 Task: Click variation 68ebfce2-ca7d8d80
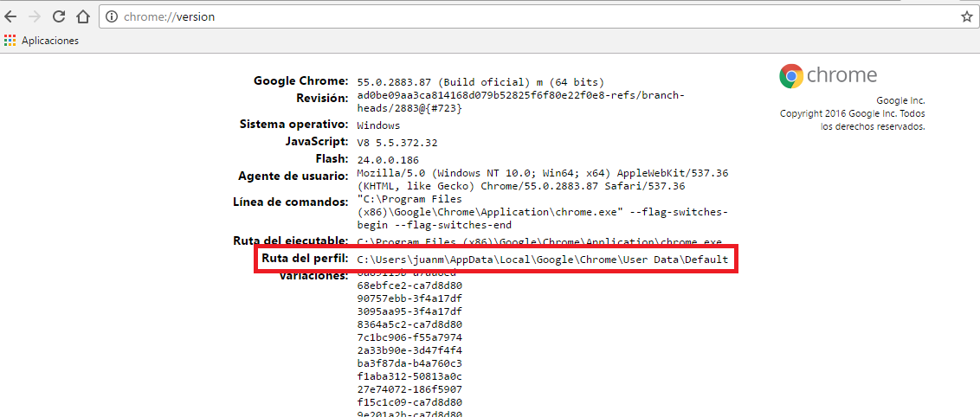[x=409, y=285]
